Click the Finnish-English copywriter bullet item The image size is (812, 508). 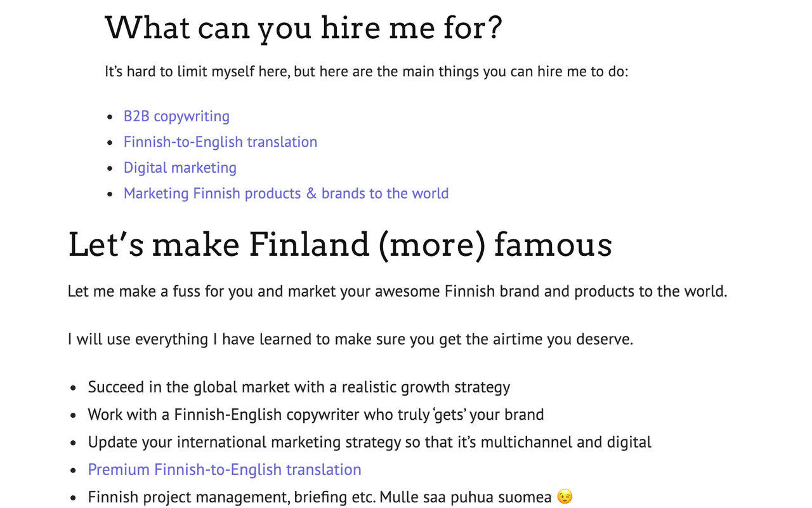[316, 415]
